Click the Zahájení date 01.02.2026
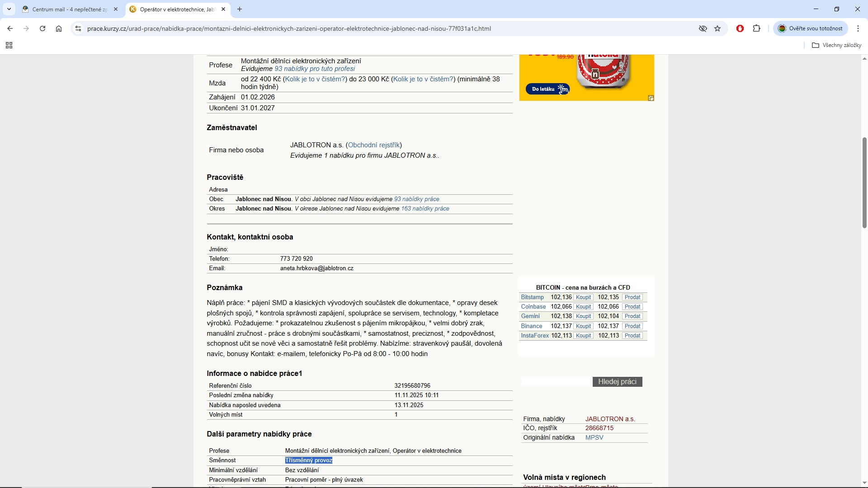This screenshot has width=868, height=488. pyautogui.click(x=258, y=97)
